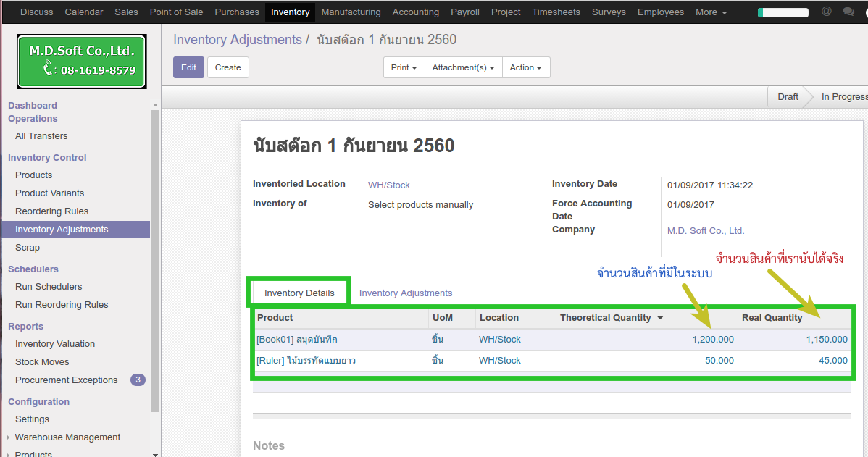Open the More menu dropdown

[711, 12]
